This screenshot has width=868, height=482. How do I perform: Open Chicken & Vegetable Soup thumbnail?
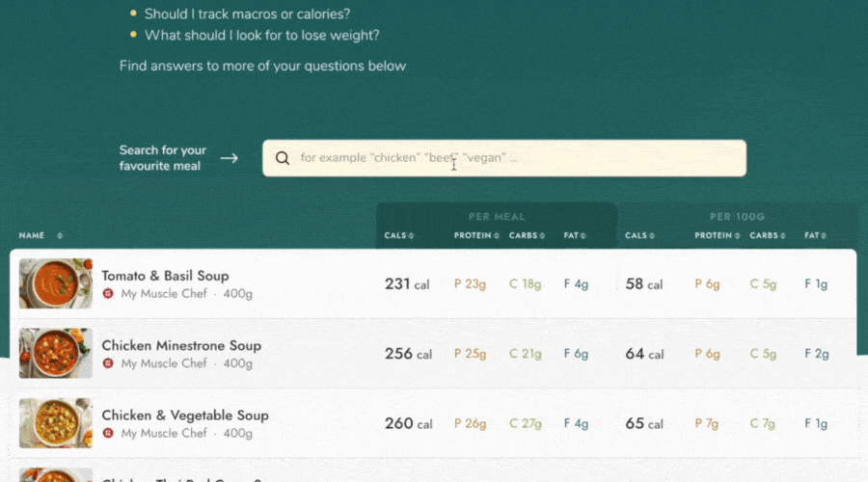56,423
